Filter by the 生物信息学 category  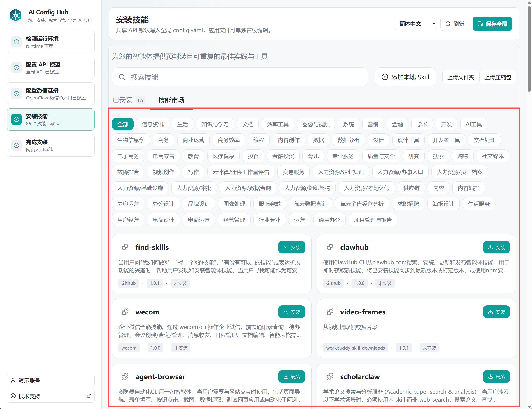point(131,140)
